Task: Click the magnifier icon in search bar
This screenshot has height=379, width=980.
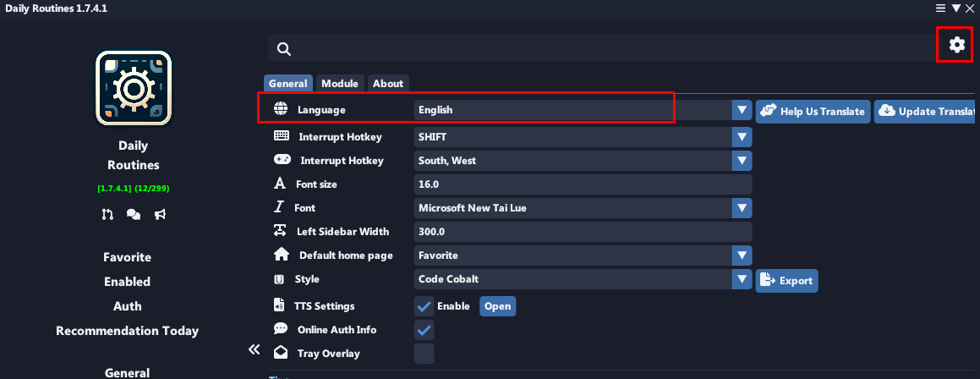Action: (284, 49)
